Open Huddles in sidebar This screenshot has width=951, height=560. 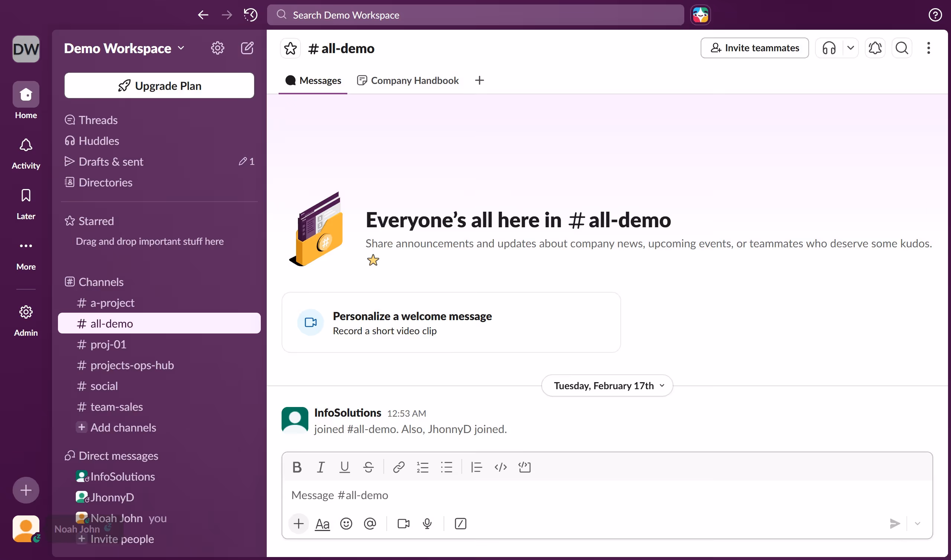click(159, 141)
